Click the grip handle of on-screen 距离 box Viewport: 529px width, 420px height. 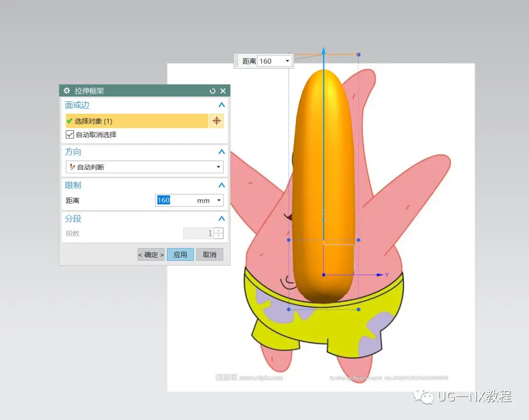point(237,61)
